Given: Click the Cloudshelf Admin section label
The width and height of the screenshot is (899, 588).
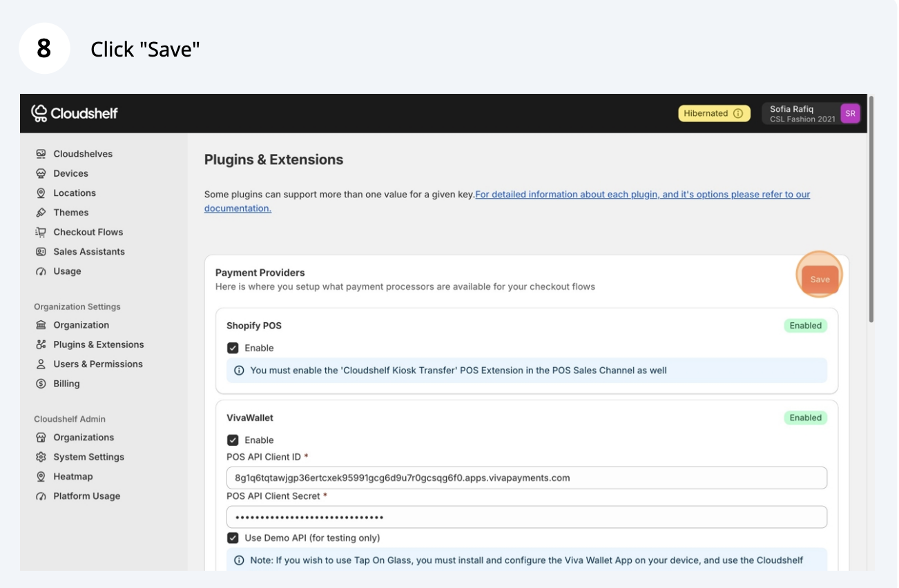Looking at the screenshot, I should (70, 419).
